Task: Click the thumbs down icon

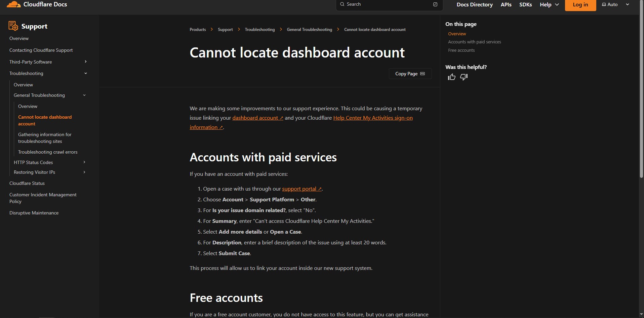Action: pos(464,77)
